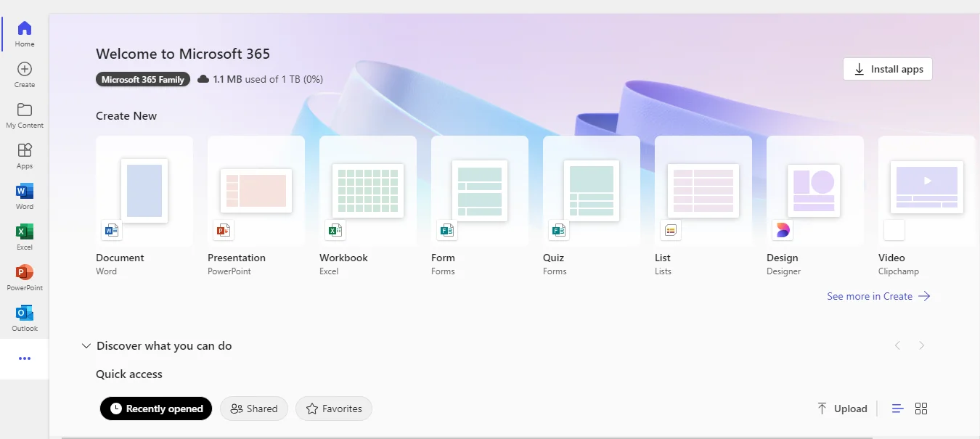Click the Forms badge on the Quiz card

[x=559, y=230]
